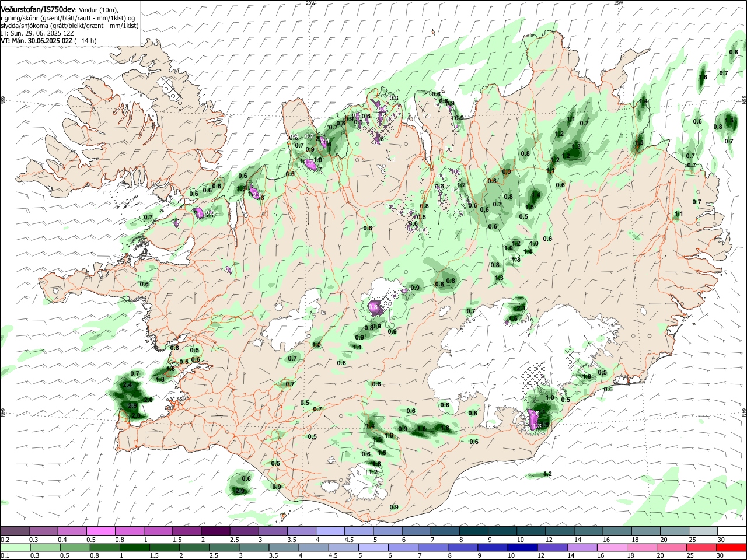Pick the deep blue 10–12 rain swatch

[521, 548]
